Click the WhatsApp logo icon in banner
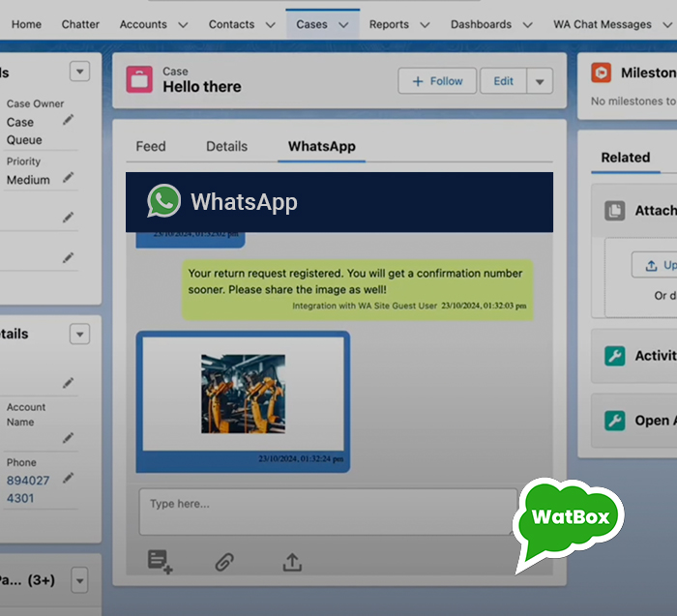 [163, 201]
